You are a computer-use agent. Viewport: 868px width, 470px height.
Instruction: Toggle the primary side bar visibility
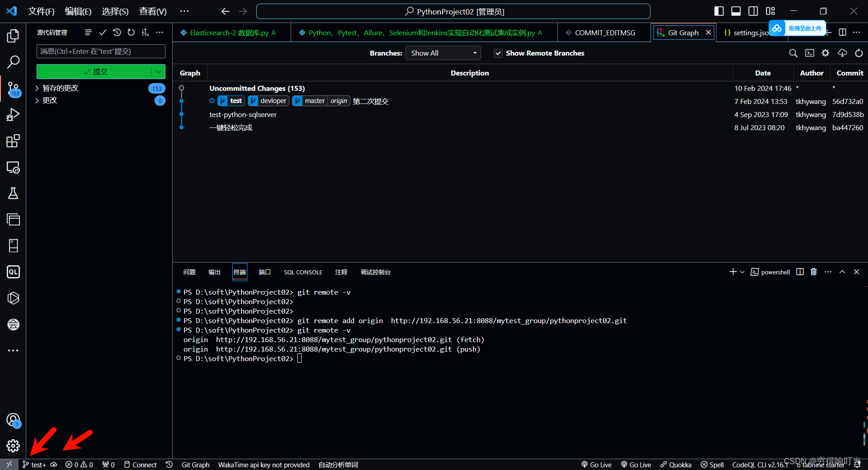(718, 11)
